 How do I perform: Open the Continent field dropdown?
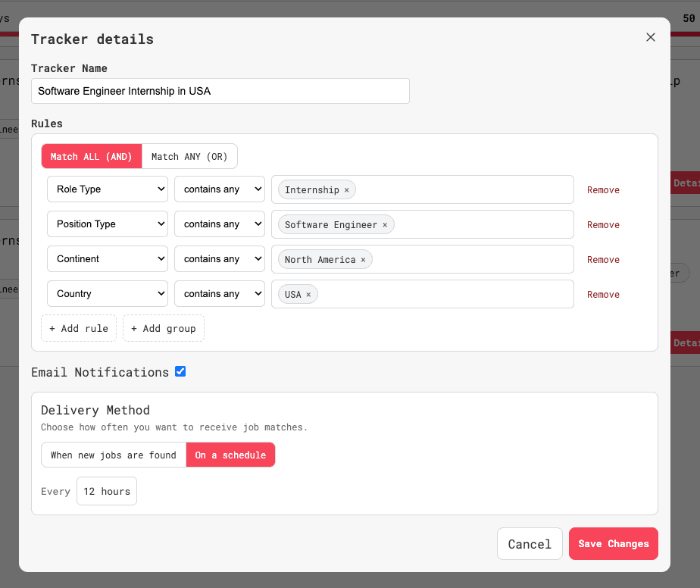coord(108,259)
